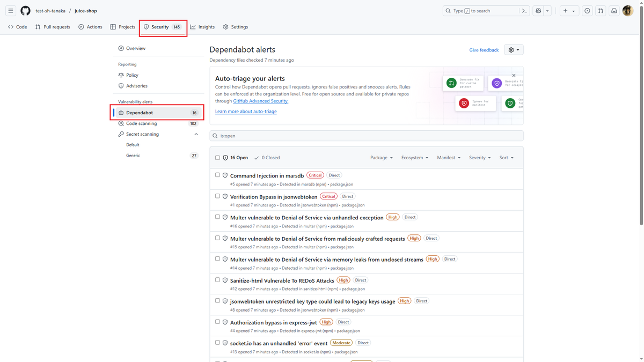Open the Overview sidebar item
The image size is (644, 362).
click(158, 48)
